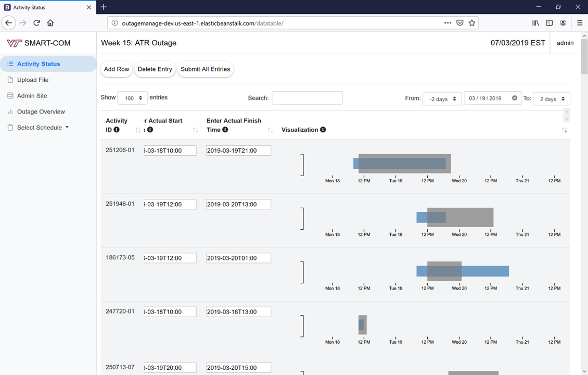Toggle sorting on Enter Actual Finish Time column
This screenshot has height=375, width=588.
271,129
